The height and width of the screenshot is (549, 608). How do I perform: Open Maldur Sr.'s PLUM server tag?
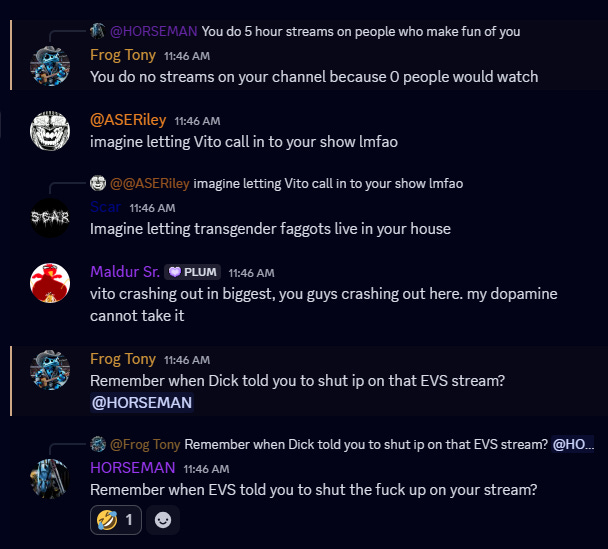193,272
